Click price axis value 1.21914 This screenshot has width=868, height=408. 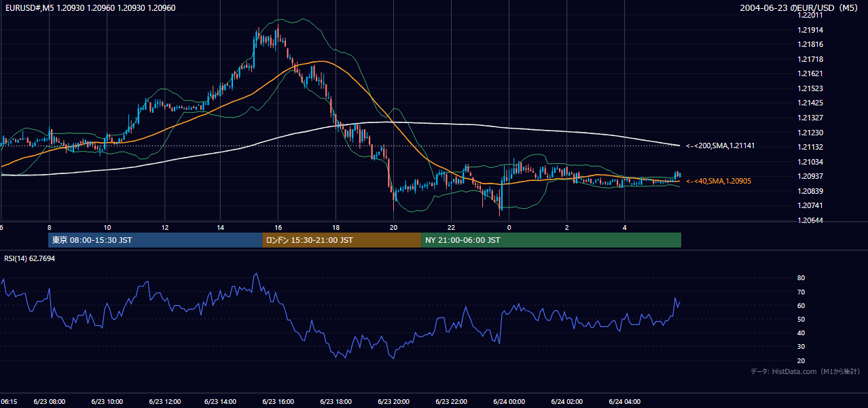tap(810, 30)
